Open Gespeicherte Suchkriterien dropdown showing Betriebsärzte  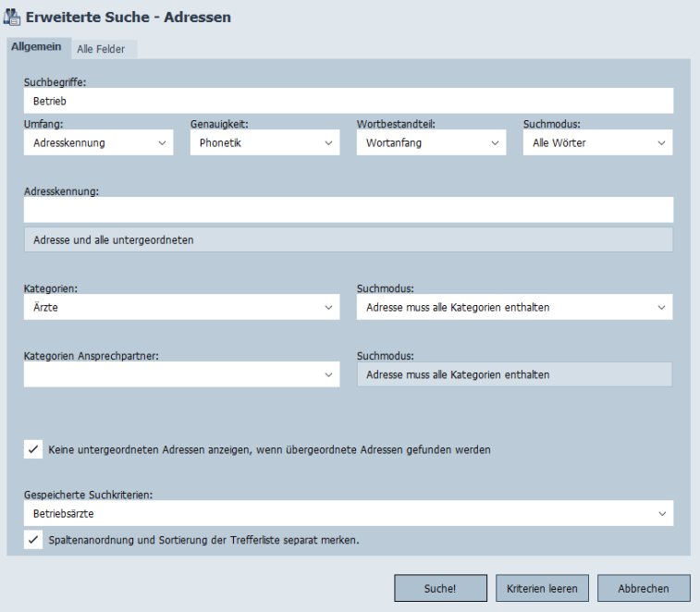pos(348,513)
